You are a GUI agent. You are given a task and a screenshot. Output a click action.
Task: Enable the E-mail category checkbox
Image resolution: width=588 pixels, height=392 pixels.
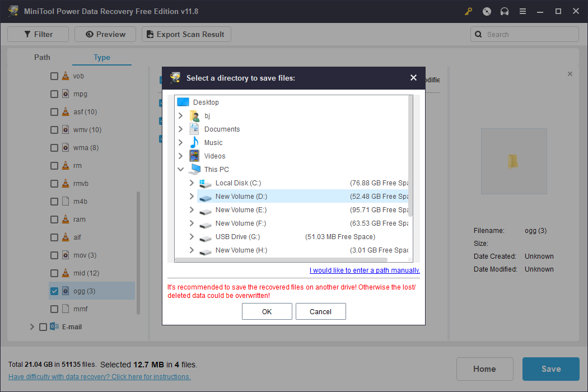coord(43,326)
